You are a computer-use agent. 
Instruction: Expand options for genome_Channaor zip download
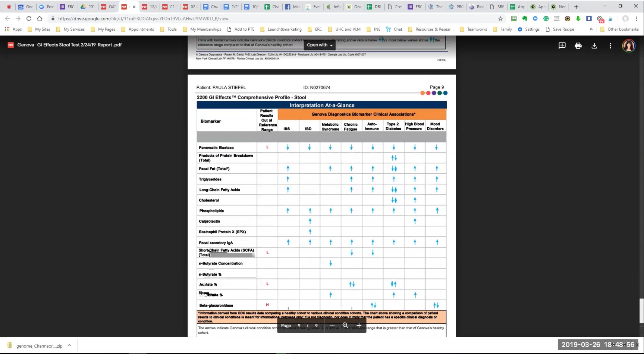click(x=69, y=345)
